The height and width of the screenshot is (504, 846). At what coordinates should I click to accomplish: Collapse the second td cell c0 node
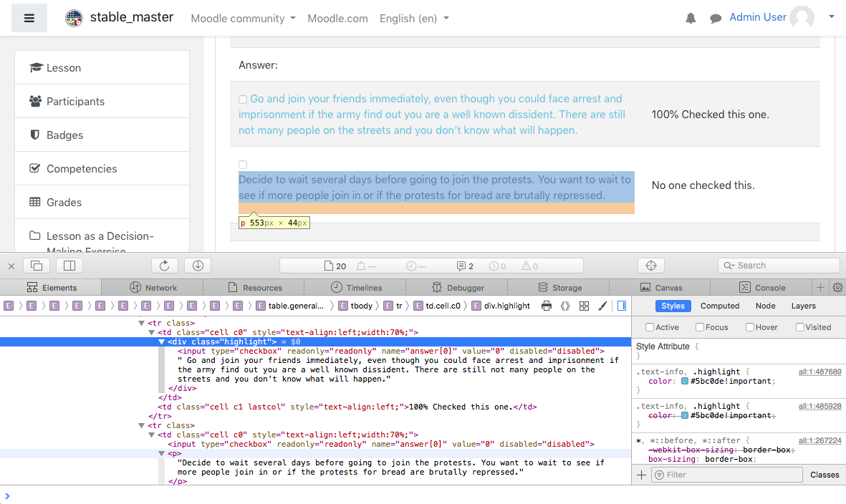pos(152,435)
